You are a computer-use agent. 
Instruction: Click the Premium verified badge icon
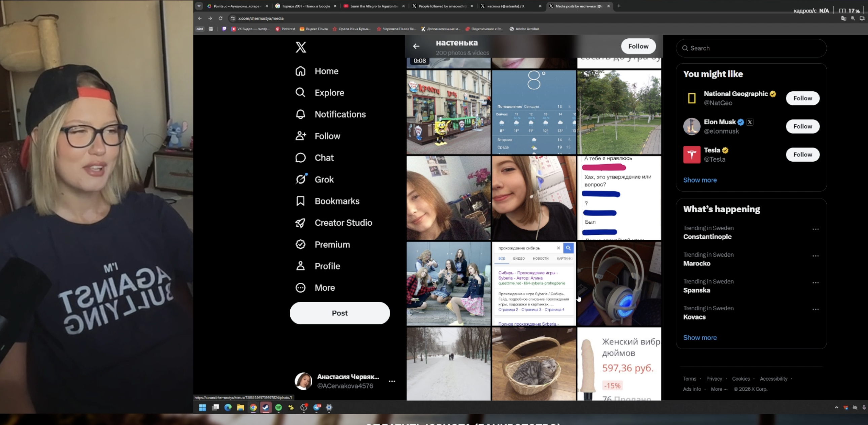pos(300,244)
